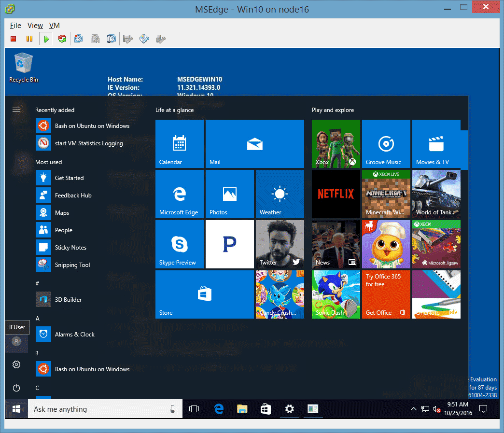Viewport: 504px width, 433px height.
Task: Open 3D Builder app
Action: tap(59, 299)
